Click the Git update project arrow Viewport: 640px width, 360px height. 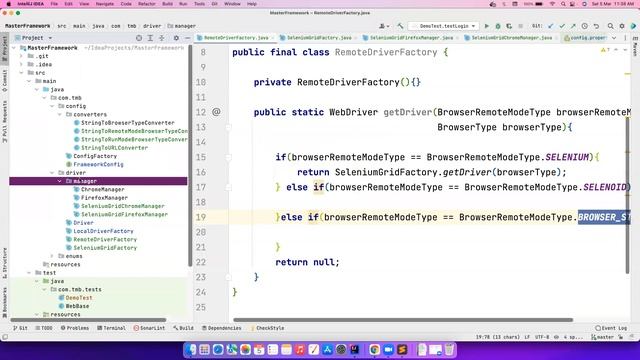(551, 26)
